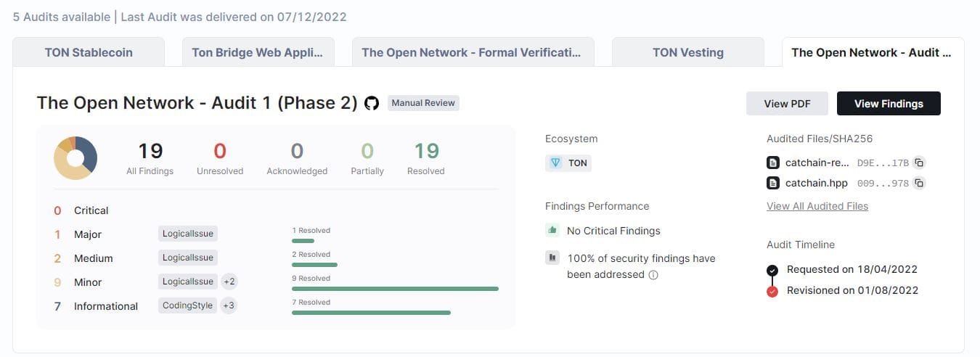Click the LogicalIssue tag on Major row

[x=188, y=234]
